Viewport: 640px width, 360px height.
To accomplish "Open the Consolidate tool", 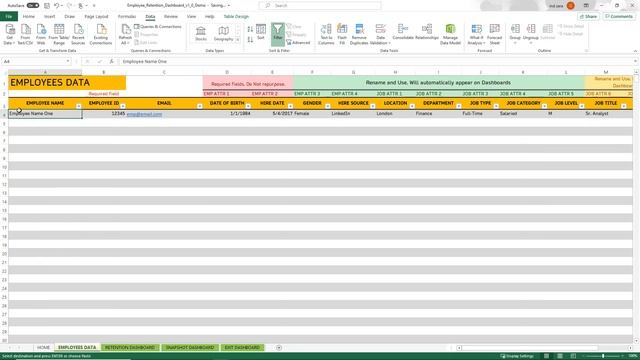I will (403, 32).
